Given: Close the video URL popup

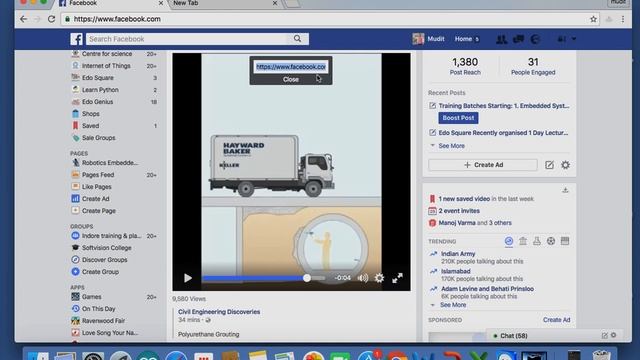Looking at the screenshot, I should click(291, 80).
